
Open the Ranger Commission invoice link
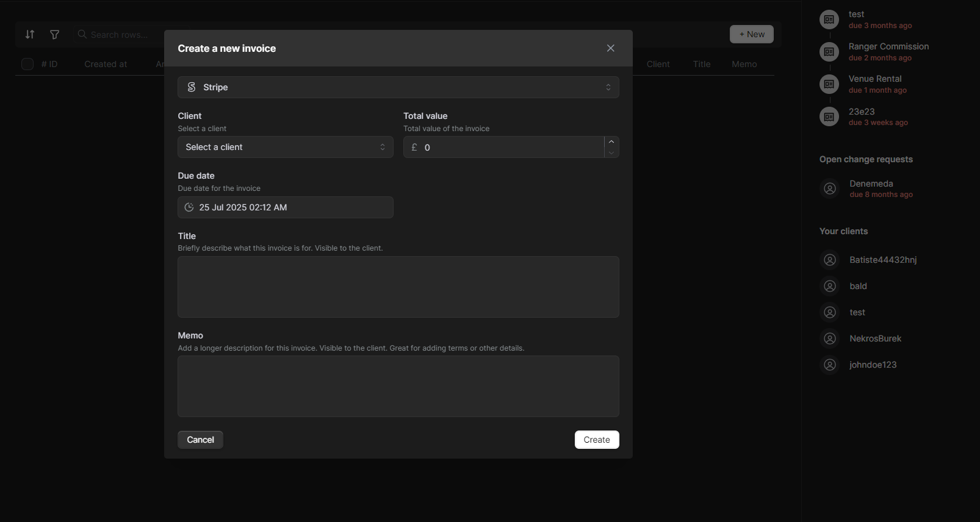[888, 46]
